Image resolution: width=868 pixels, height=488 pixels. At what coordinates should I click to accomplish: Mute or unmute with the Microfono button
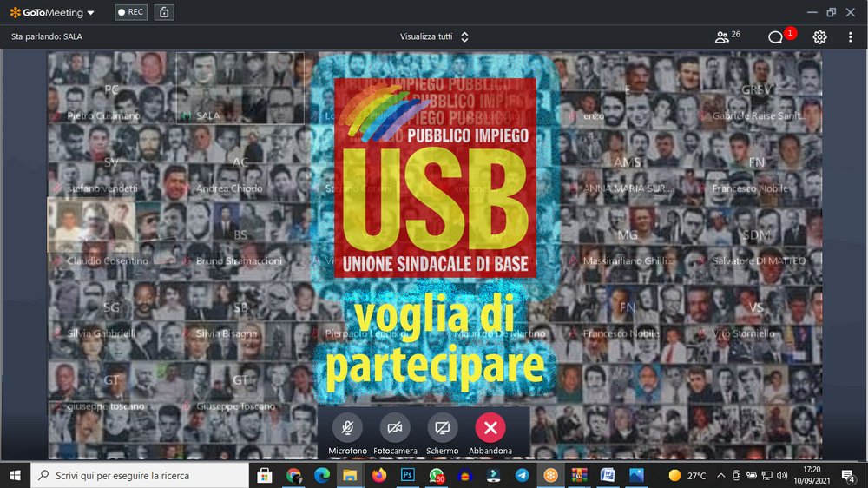(x=347, y=428)
